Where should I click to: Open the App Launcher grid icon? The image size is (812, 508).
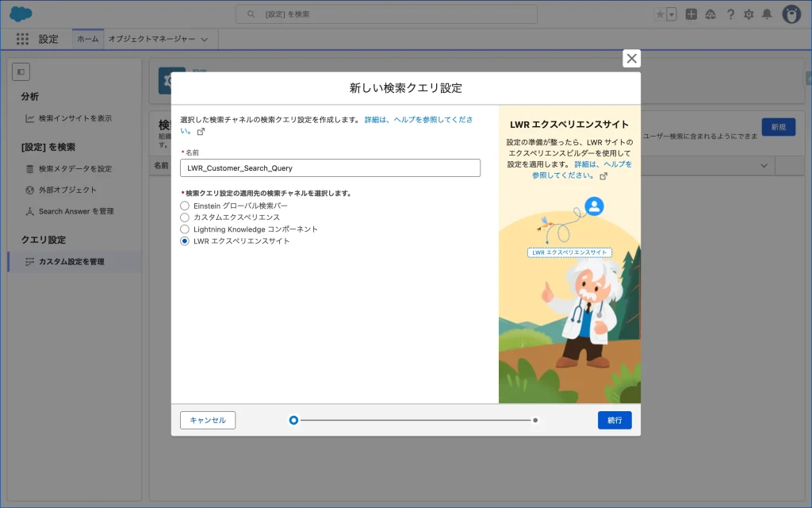point(22,39)
